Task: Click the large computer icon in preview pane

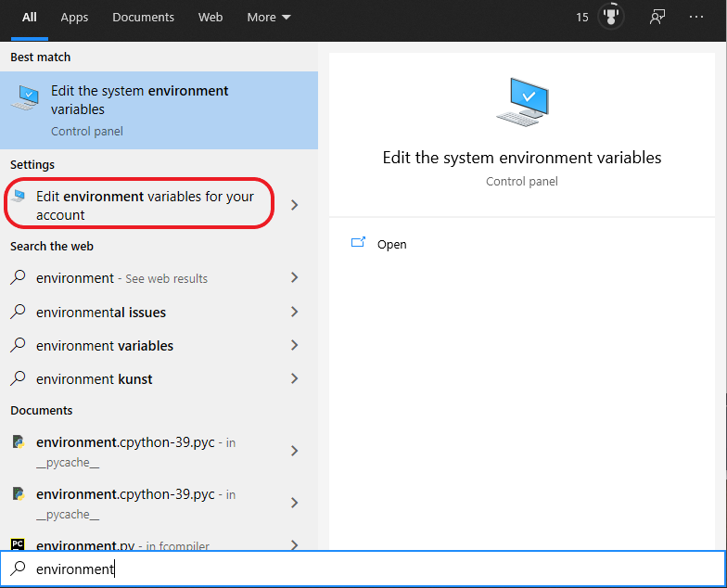Action: 522,102
